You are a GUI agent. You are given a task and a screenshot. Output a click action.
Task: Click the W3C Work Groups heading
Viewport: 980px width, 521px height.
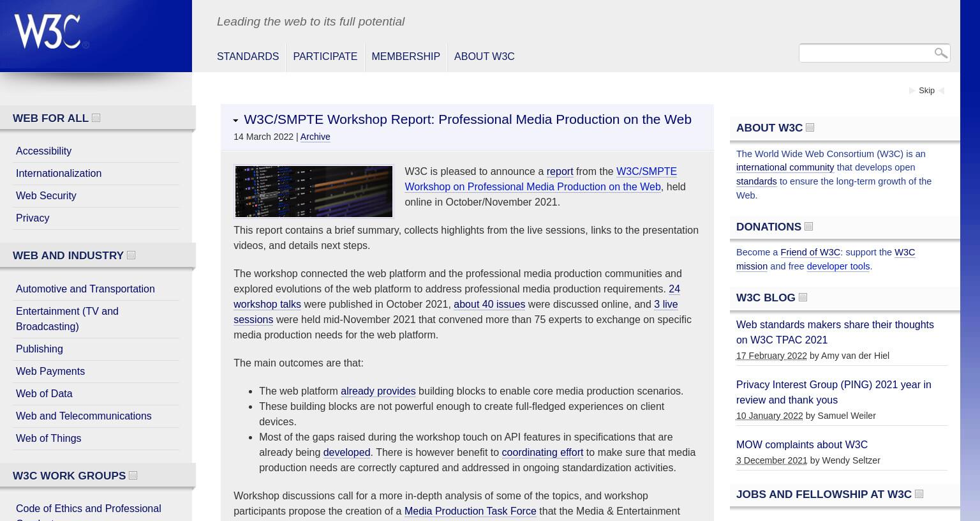[69, 476]
